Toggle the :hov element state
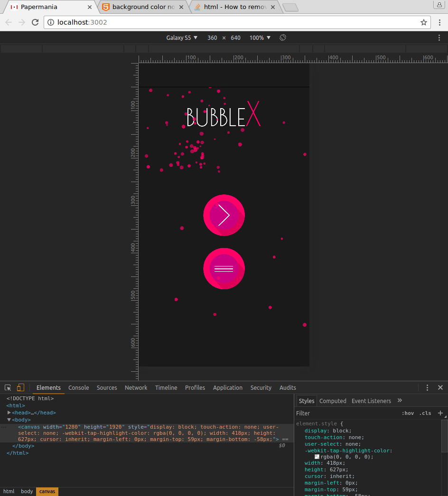The image size is (448, 496). pos(407,413)
